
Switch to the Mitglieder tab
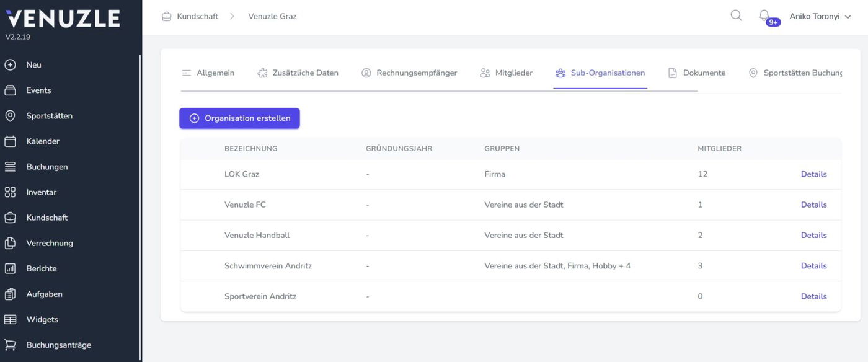pyautogui.click(x=506, y=73)
